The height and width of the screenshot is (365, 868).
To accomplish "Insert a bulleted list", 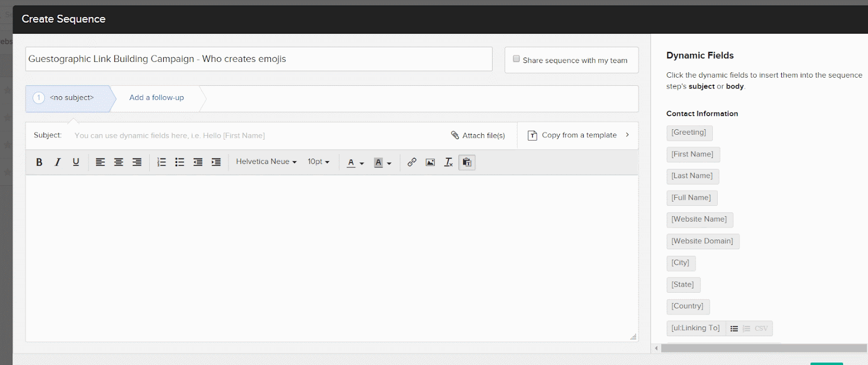I will tap(180, 162).
